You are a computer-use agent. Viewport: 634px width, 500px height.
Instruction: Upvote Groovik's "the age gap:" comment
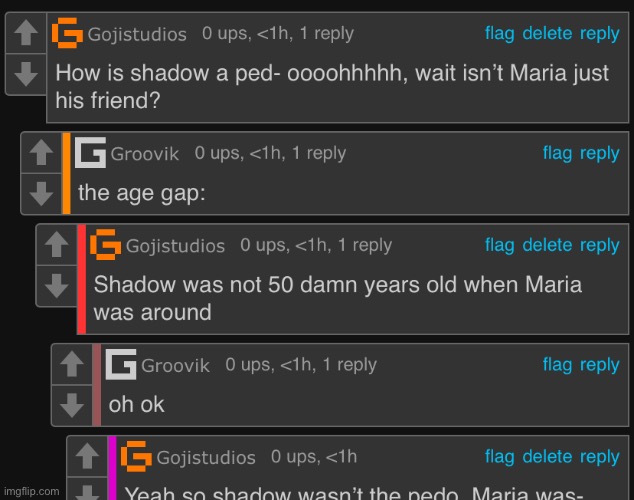(x=41, y=152)
